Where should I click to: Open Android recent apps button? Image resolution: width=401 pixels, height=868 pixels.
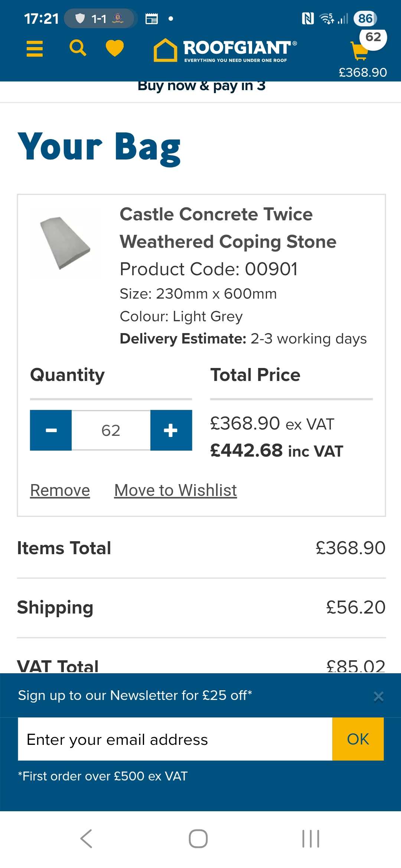point(311,839)
